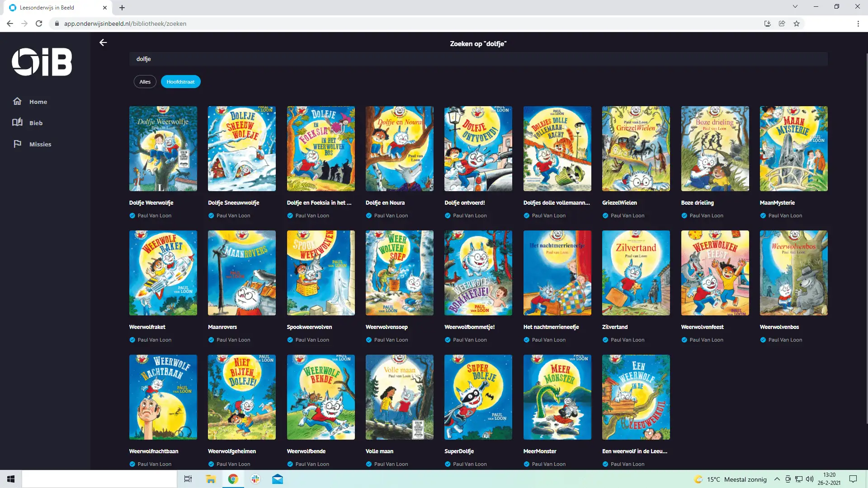Image resolution: width=868 pixels, height=488 pixels.
Task: Open the Dolfje ontvoerd! book cover
Action: coord(478,149)
